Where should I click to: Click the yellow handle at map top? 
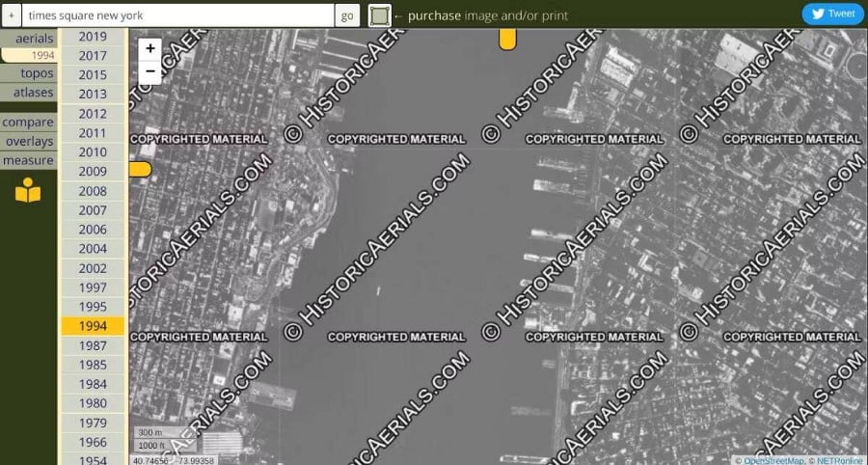(507, 40)
